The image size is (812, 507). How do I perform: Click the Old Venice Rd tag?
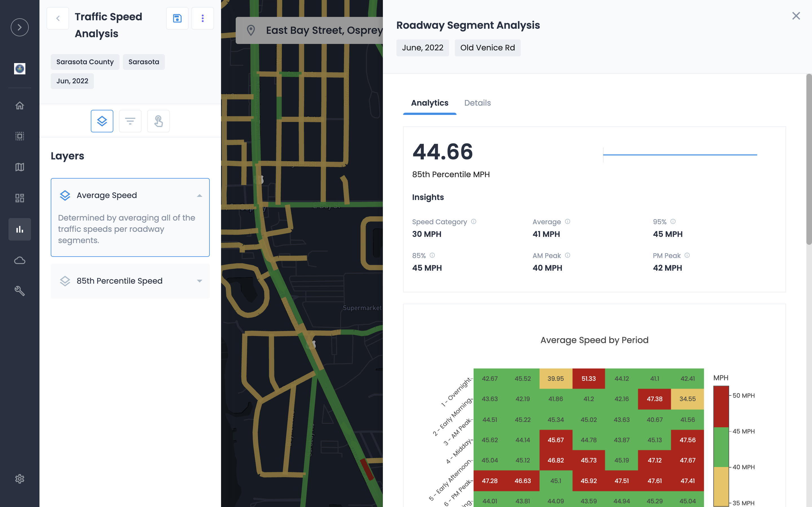pos(487,48)
